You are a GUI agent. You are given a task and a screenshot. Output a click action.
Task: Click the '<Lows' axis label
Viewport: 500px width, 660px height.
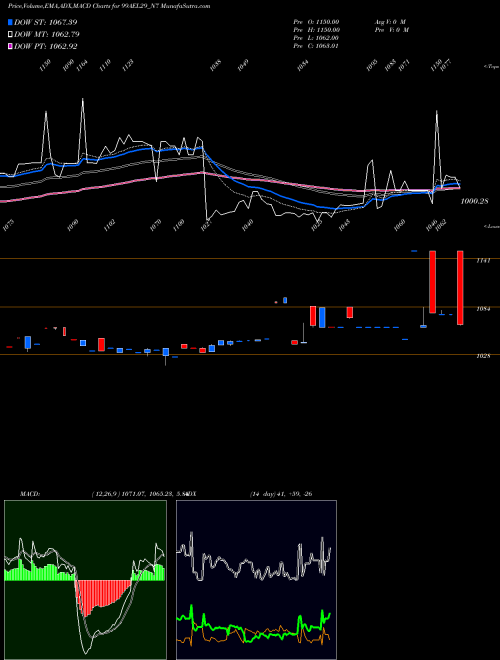[x=491, y=226]
